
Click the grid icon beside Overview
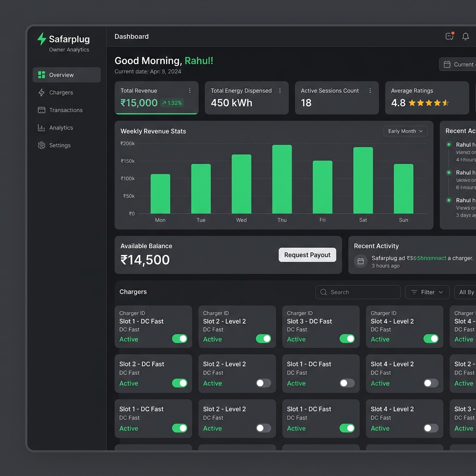(41, 75)
